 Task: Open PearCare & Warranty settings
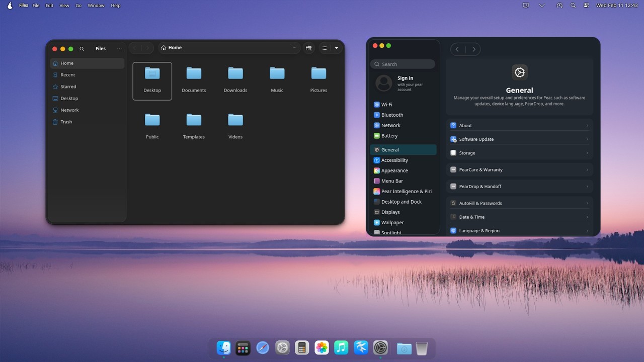519,170
